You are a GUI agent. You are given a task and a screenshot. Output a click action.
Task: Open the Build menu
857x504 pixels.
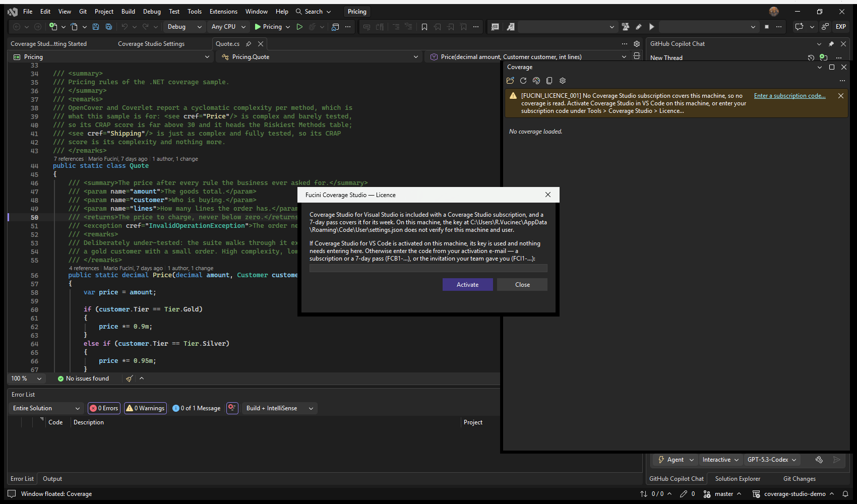point(128,12)
